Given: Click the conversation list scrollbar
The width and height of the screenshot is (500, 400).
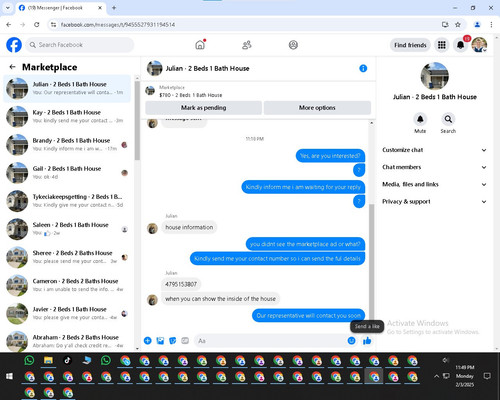Looking at the screenshot, I should point(137,121).
